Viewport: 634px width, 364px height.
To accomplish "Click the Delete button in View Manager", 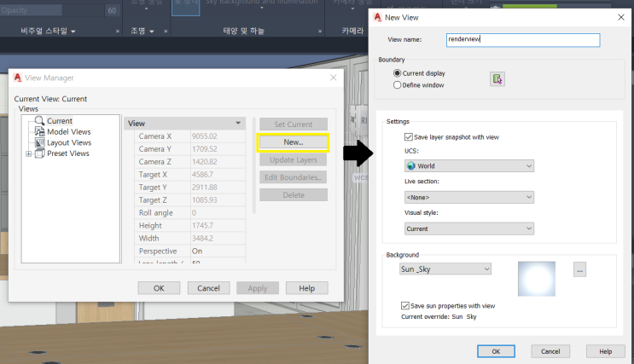I will pos(294,195).
